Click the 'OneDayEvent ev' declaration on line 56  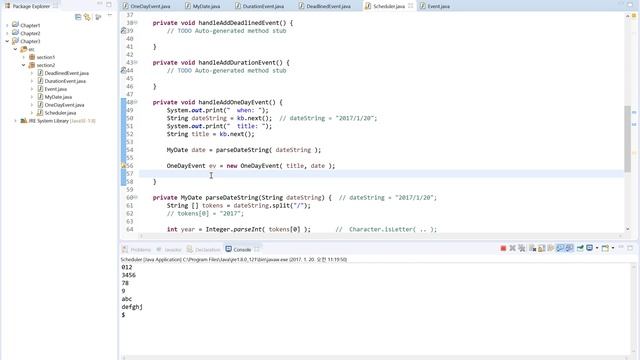191,166
